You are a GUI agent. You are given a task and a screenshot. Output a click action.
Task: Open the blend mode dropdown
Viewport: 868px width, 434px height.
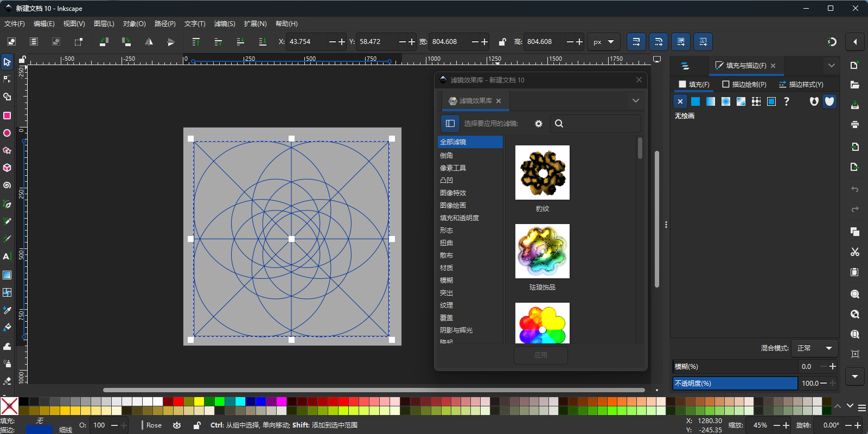[814, 348]
